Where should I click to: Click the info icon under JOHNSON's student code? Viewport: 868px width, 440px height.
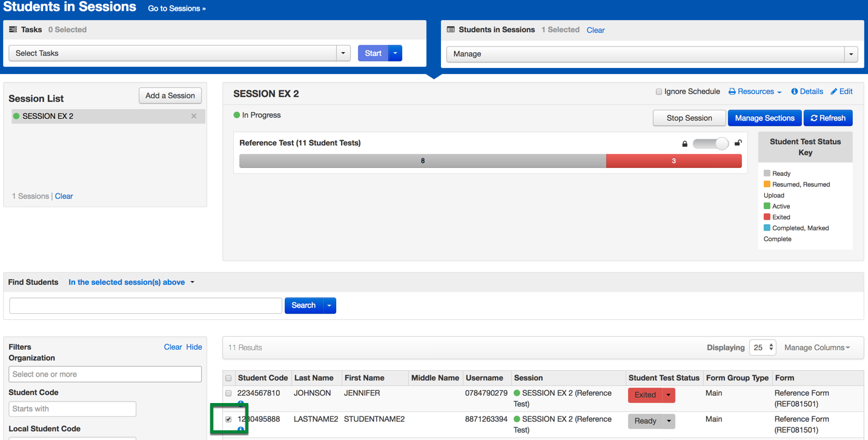point(240,404)
